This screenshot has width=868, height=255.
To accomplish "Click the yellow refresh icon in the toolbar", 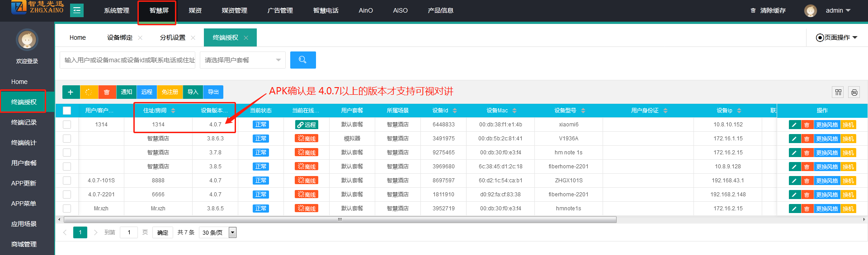I will click(x=89, y=92).
